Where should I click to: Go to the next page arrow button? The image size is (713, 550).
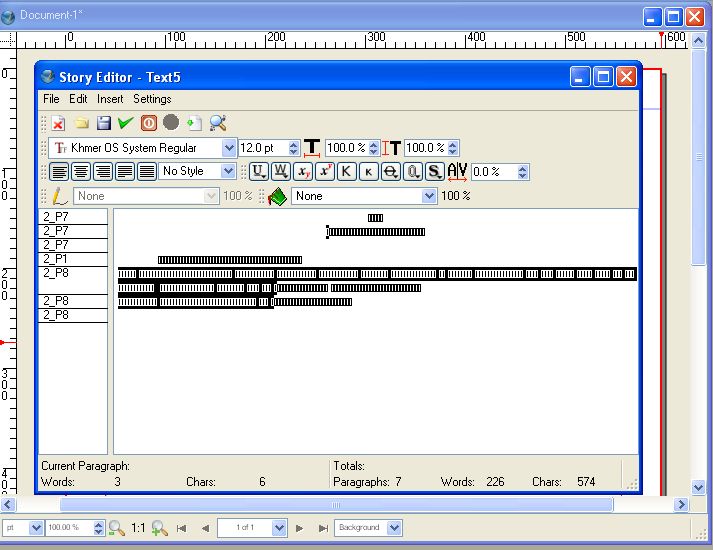point(300,527)
